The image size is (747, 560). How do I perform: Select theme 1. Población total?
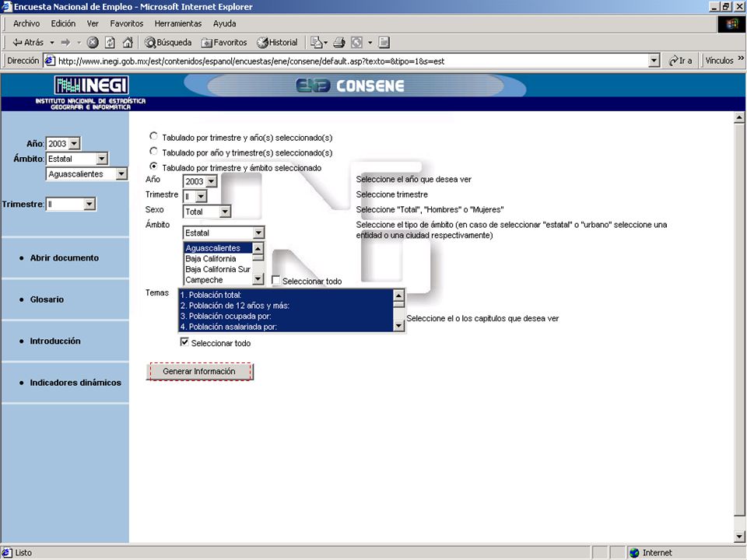(x=286, y=295)
